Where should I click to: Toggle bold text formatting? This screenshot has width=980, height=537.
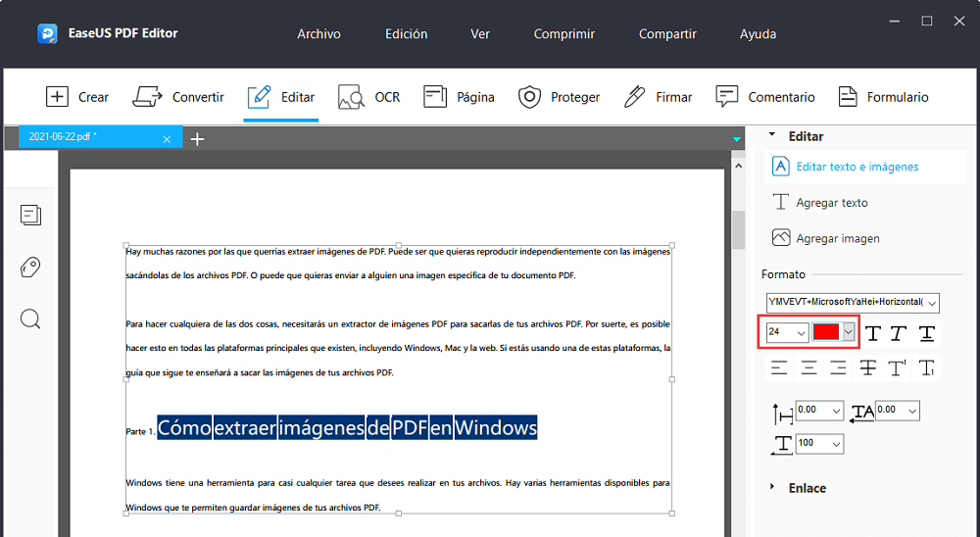873,333
